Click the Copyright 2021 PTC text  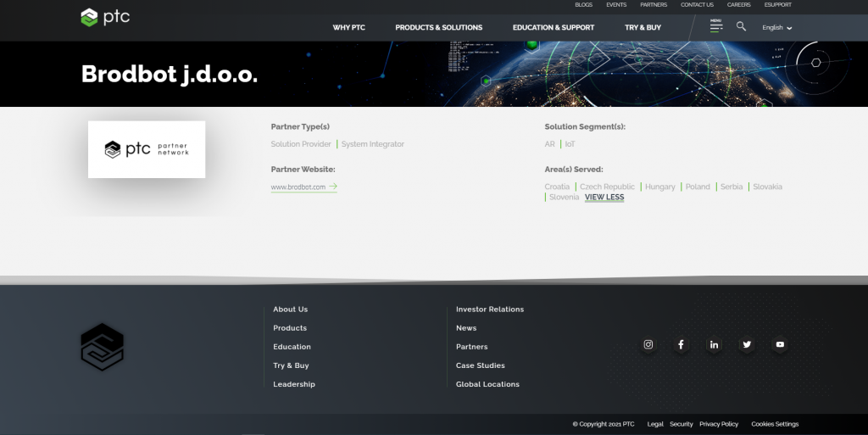pyautogui.click(x=604, y=424)
